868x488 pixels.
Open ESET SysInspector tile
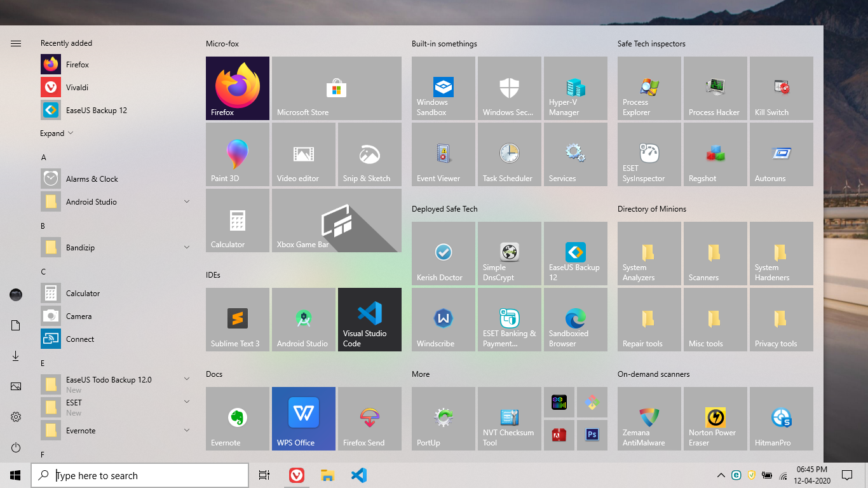[x=649, y=154]
